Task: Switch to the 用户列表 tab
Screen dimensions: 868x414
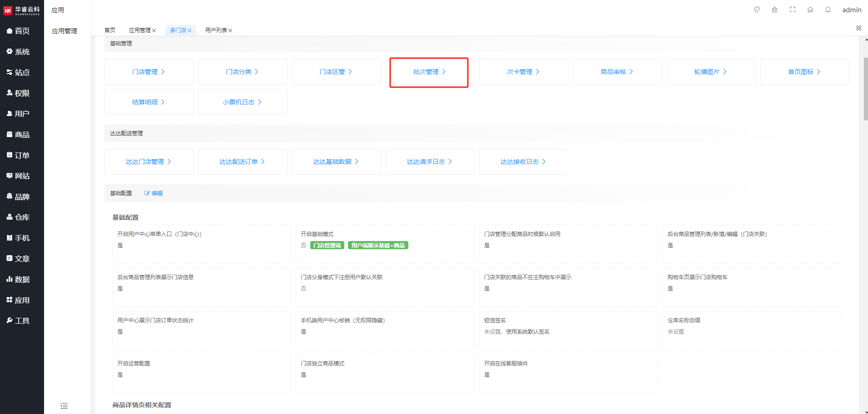Action: [x=216, y=30]
